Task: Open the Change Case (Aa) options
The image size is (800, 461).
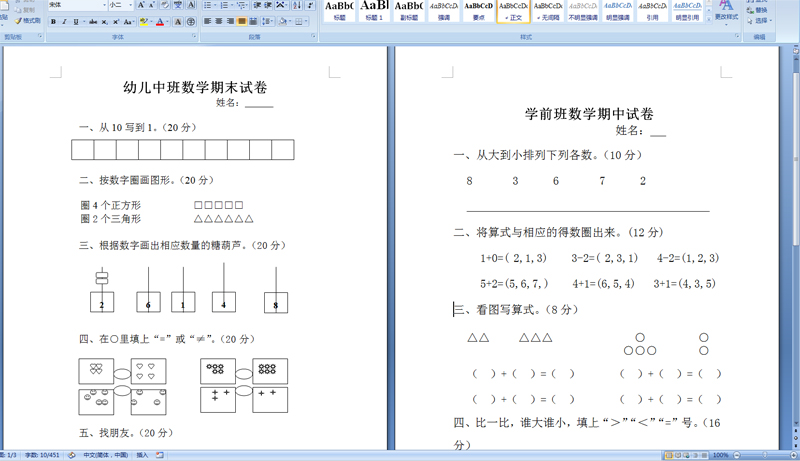Action: (x=129, y=21)
